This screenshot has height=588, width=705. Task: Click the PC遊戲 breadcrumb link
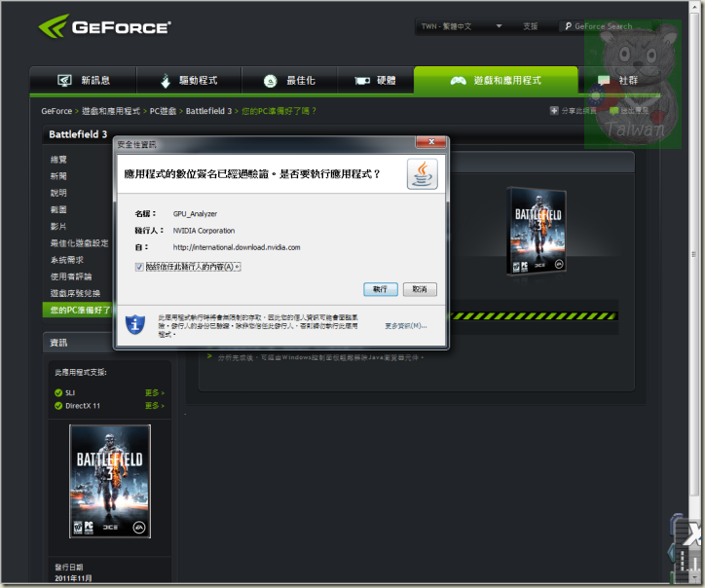163,111
